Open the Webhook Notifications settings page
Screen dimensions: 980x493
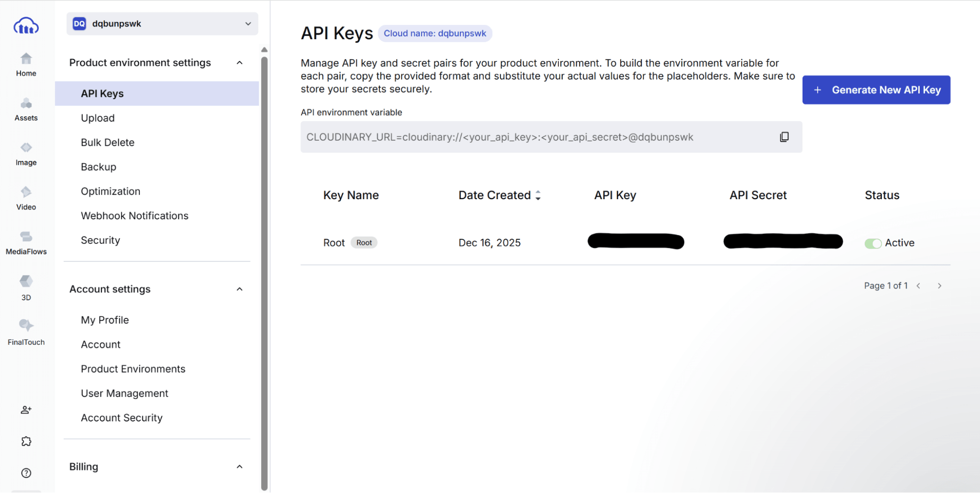[x=134, y=216]
